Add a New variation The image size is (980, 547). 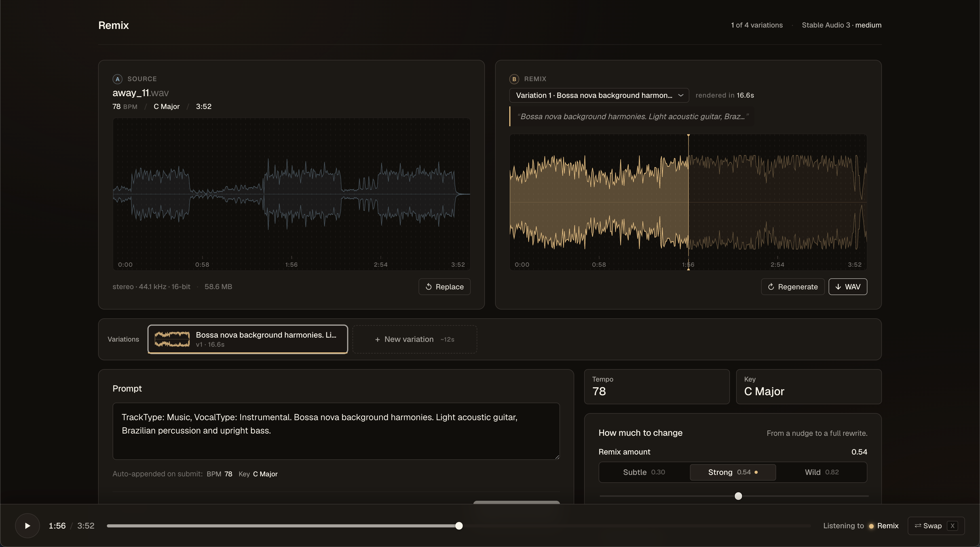tap(415, 339)
